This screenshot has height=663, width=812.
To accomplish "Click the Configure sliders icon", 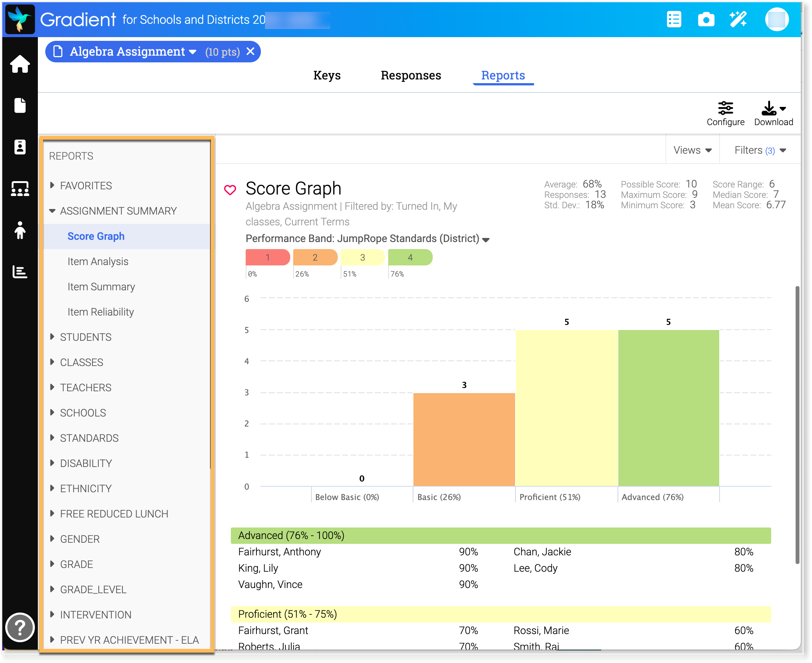I will tap(725, 108).
